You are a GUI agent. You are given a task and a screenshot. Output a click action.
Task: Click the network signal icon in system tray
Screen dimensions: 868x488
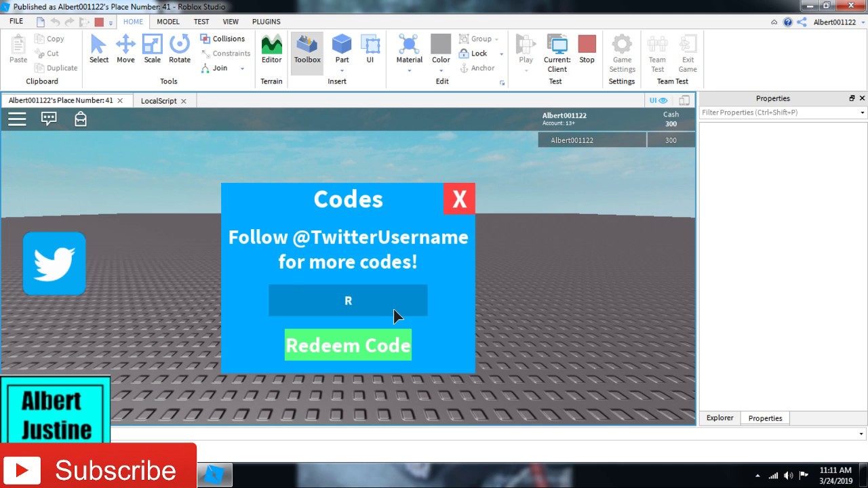click(x=772, y=475)
